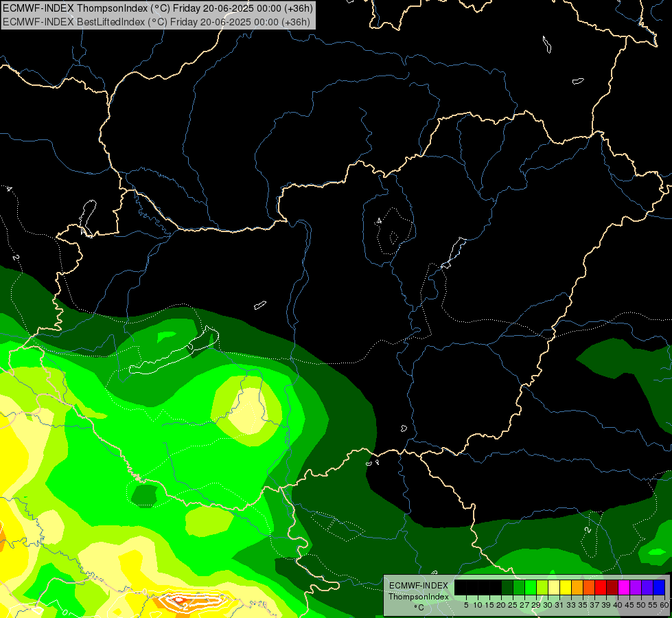Click the legend tick label 33

tap(571, 605)
